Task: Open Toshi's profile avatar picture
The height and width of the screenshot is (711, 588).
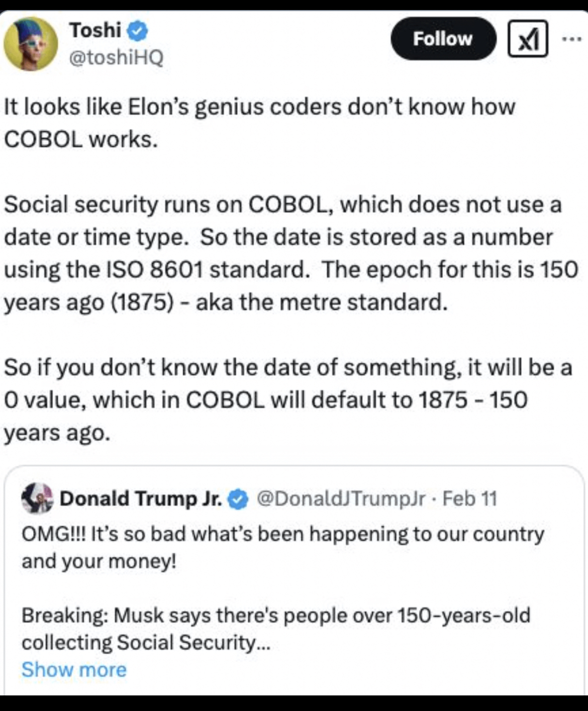Action: 31,44
